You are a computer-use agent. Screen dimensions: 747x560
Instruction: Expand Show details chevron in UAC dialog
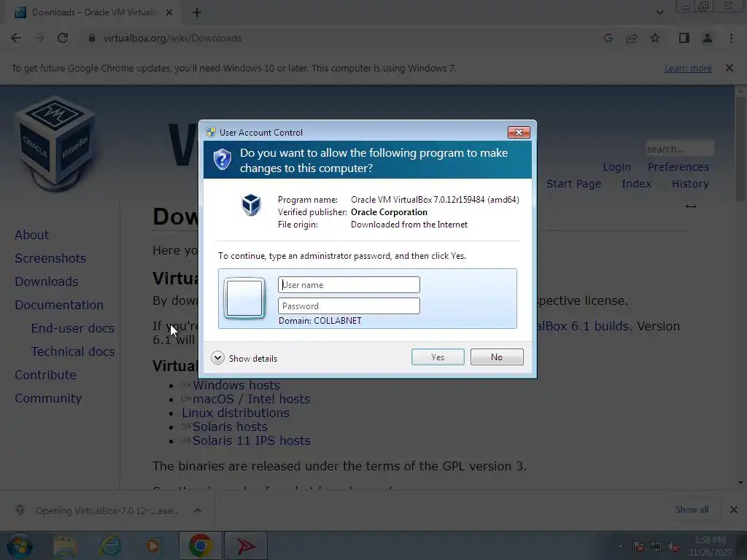click(217, 358)
